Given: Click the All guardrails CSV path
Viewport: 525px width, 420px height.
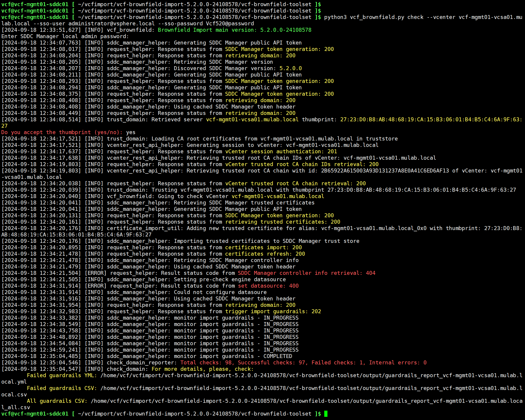Looking at the screenshot, I should pos(306,401).
